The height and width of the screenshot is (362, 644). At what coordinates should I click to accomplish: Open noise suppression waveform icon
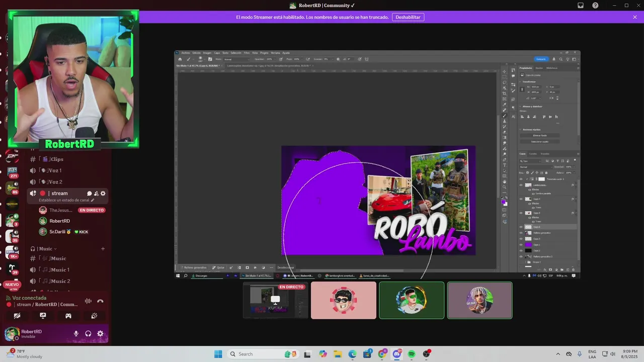(88, 301)
